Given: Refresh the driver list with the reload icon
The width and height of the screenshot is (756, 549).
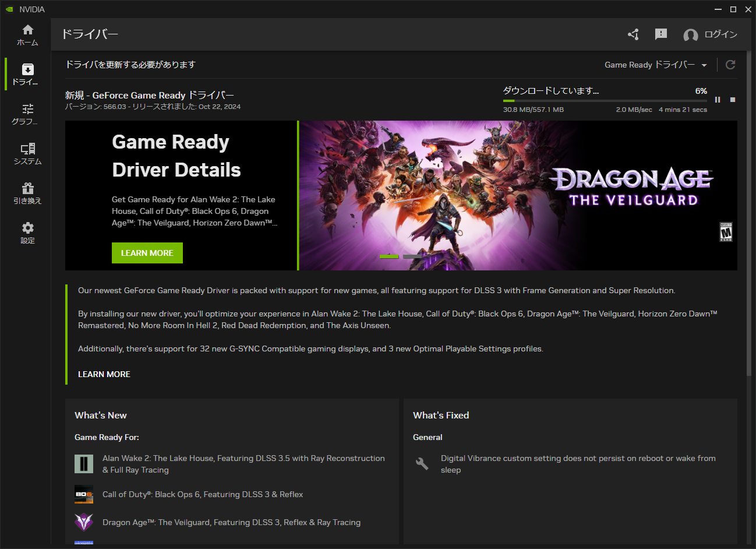Looking at the screenshot, I should tap(730, 65).
